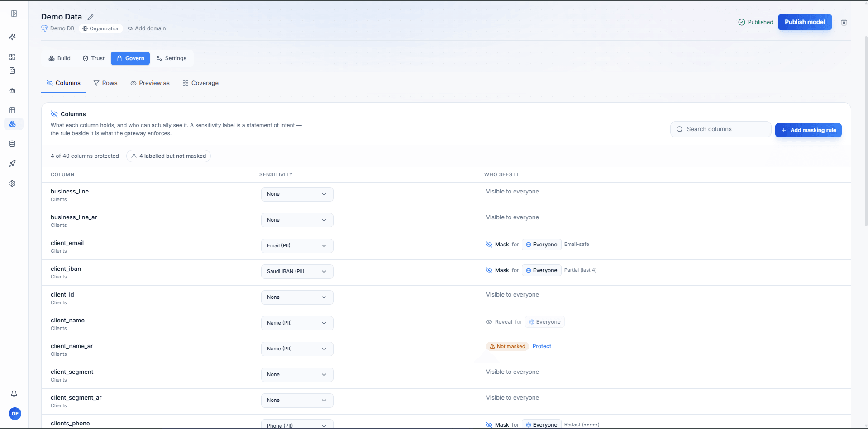Open the document icon in sidebar
Viewport: 868px width, 429px height.
[12, 71]
